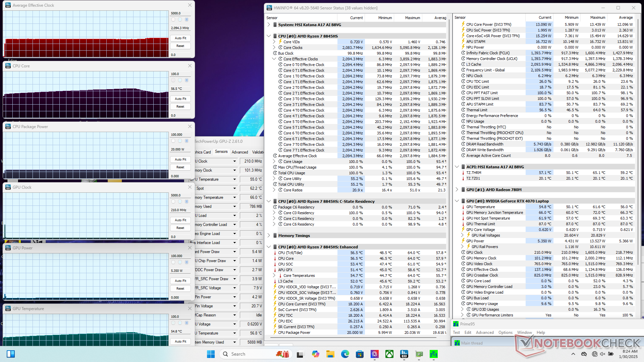Click the GPU-Z taskbar icon
Viewport: 644px width, 362px height.
pos(419,354)
